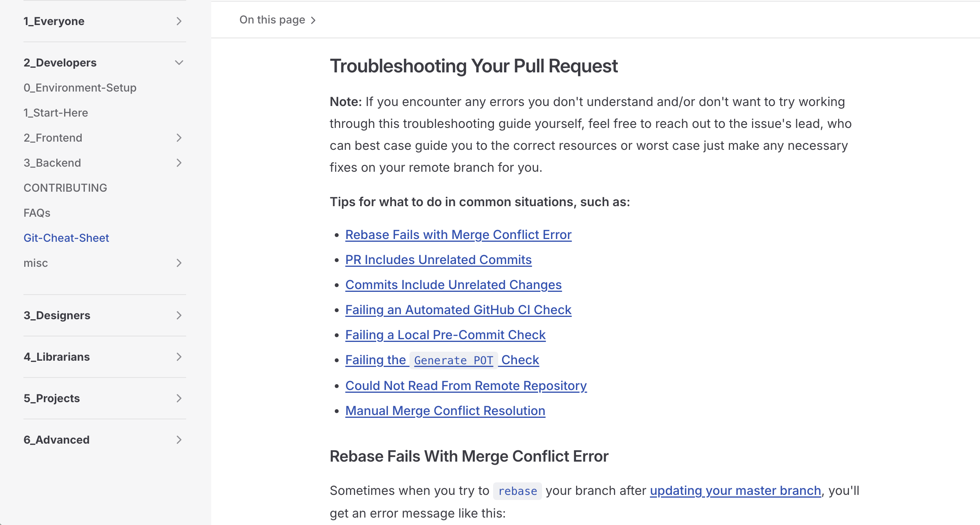980x525 pixels.
Task: Open the 0_Environment-Setup page
Action: coord(80,88)
